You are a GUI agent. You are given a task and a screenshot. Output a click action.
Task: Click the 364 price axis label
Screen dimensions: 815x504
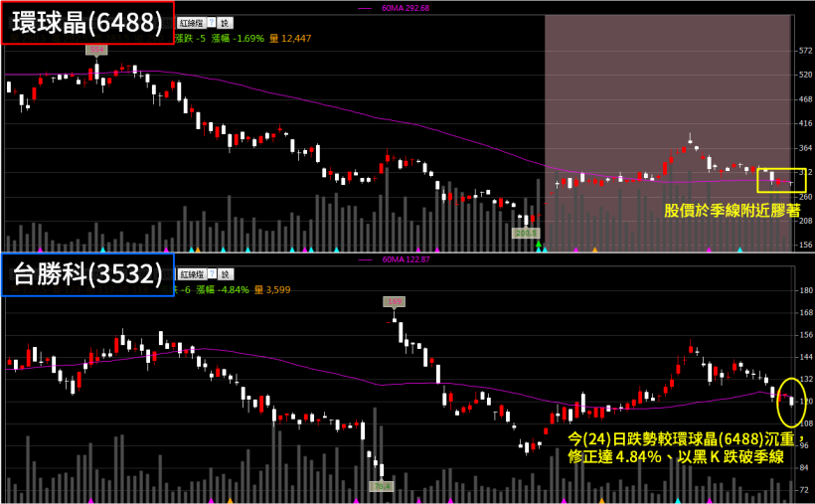click(x=806, y=148)
